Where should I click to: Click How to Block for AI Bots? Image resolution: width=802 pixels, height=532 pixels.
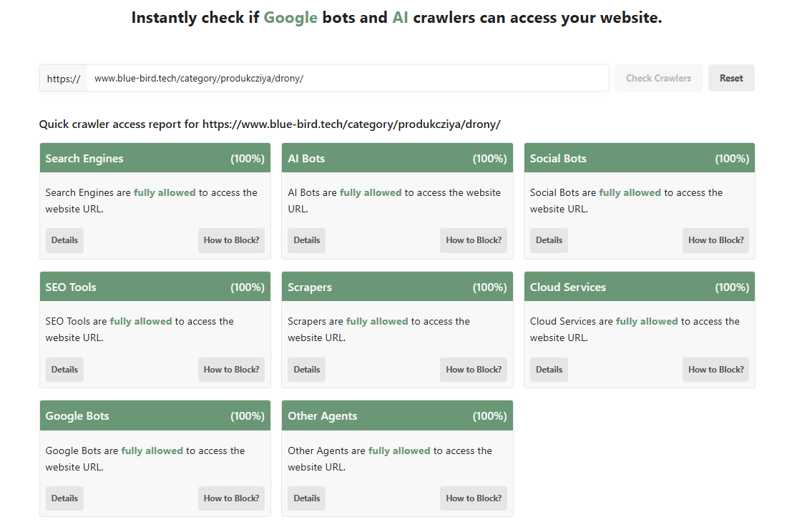(474, 240)
